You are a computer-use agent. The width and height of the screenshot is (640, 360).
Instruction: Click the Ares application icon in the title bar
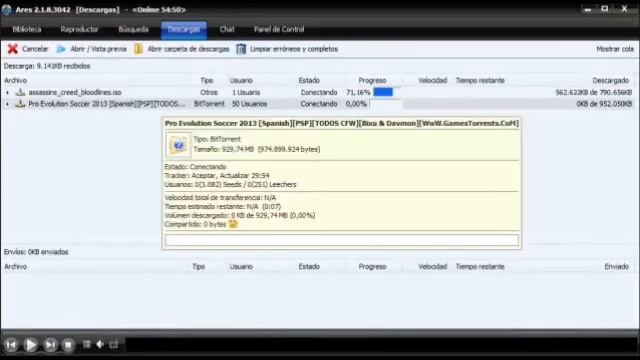(x=6, y=9)
